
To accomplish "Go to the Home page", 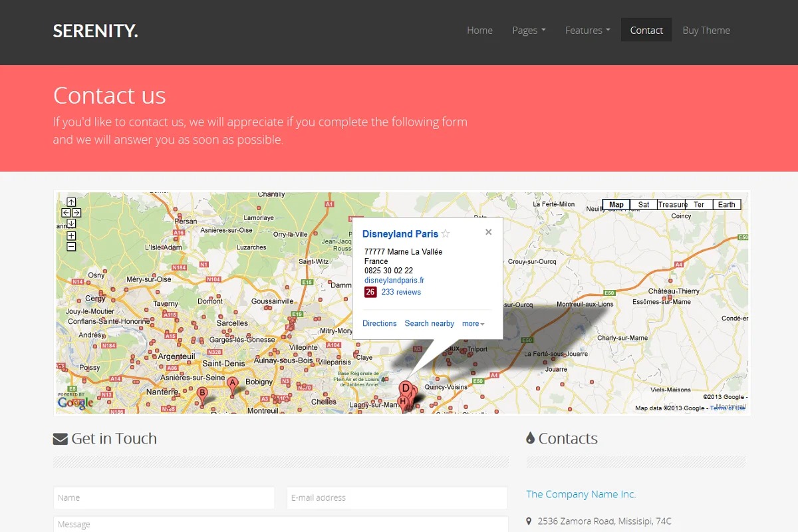I will tap(479, 31).
